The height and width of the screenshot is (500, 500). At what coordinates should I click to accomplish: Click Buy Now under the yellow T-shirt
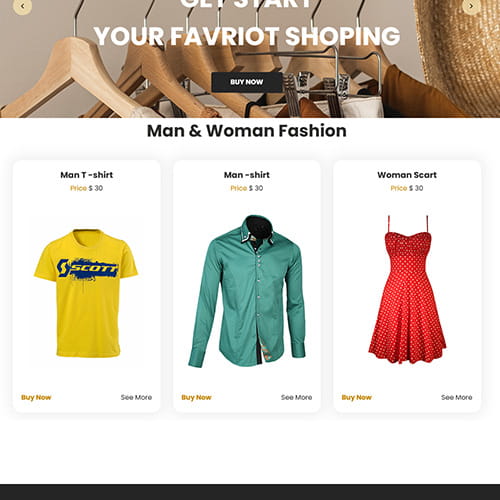pyautogui.click(x=36, y=397)
